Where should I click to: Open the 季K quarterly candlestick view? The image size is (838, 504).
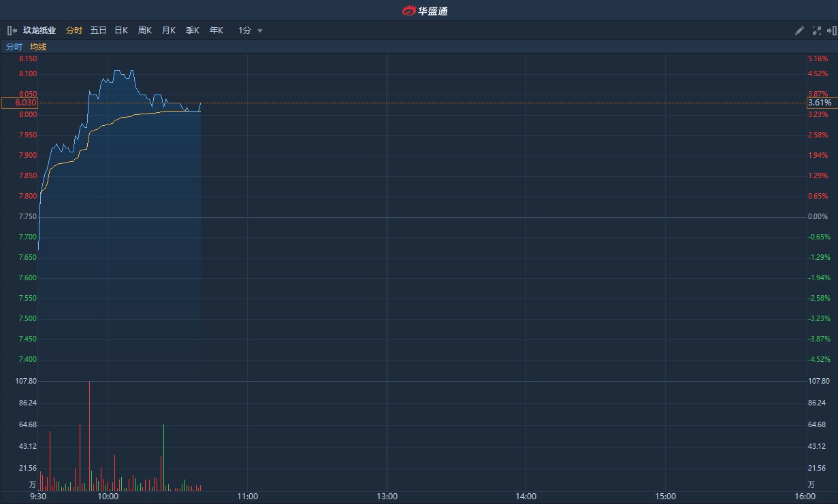click(x=192, y=31)
